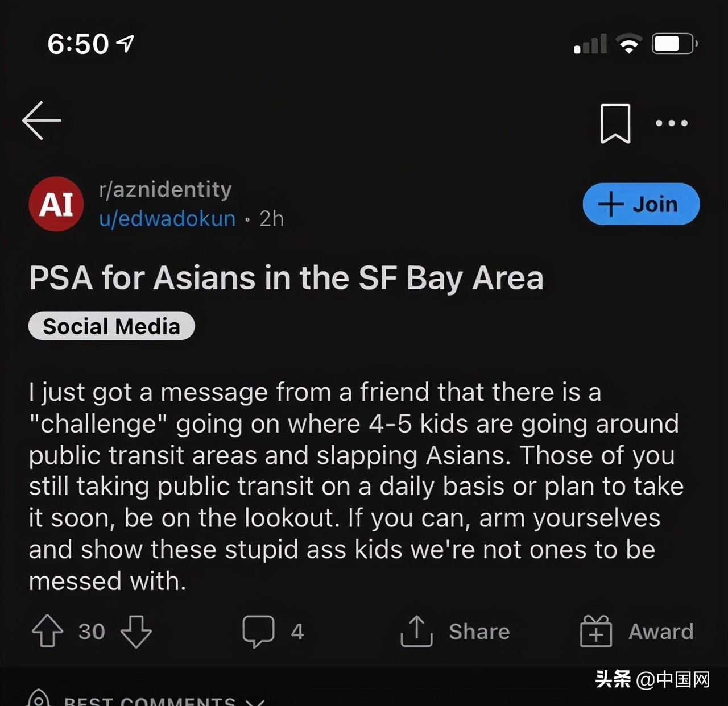
Task: Open the r/aznidentity subreddit link
Action: pyautogui.click(x=165, y=189)
